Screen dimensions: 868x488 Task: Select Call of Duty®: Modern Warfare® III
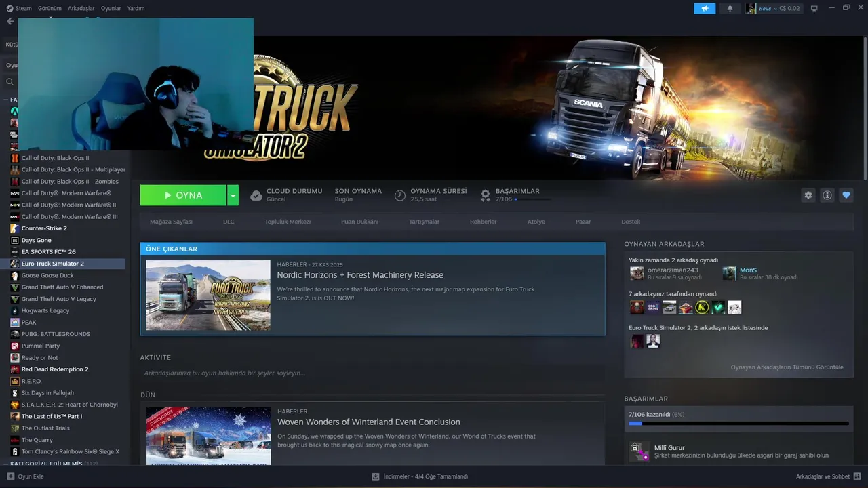(69, 217)
